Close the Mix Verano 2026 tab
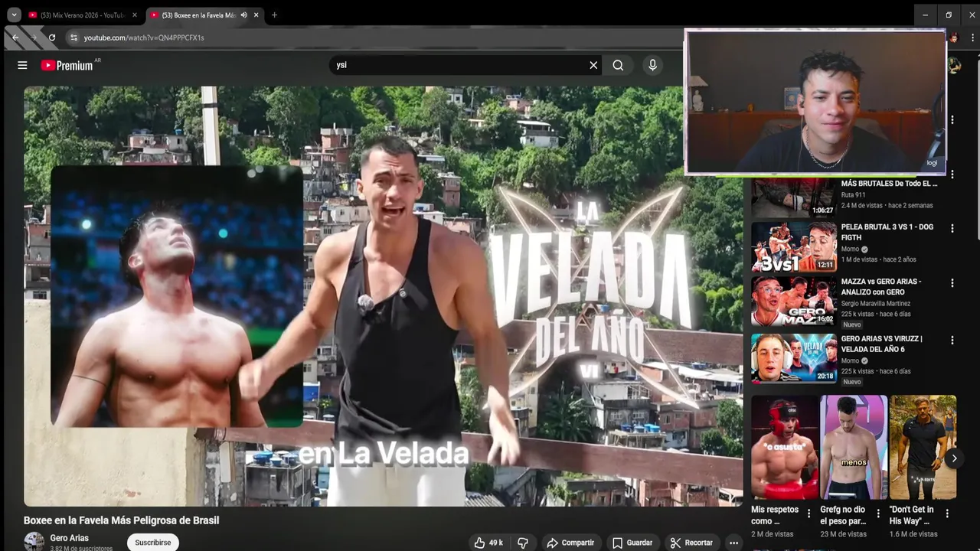This screenshot has width=980, height=551. click(x=135, y=15)
